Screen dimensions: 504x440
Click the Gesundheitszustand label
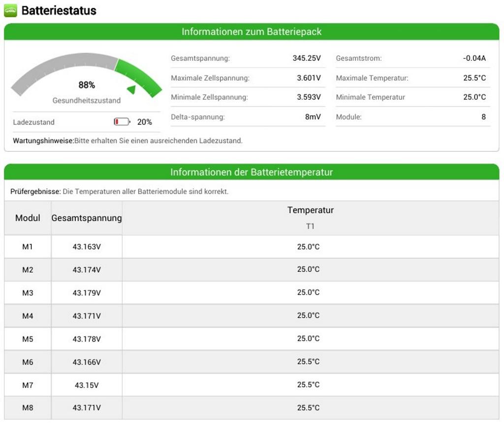(87, 101)
